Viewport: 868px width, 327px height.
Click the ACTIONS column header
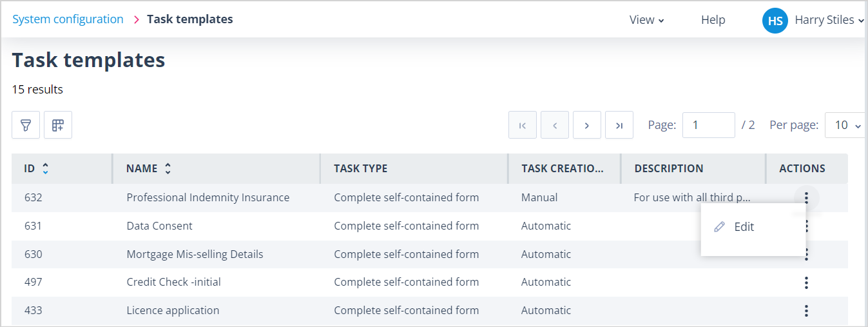click(802, 168)
